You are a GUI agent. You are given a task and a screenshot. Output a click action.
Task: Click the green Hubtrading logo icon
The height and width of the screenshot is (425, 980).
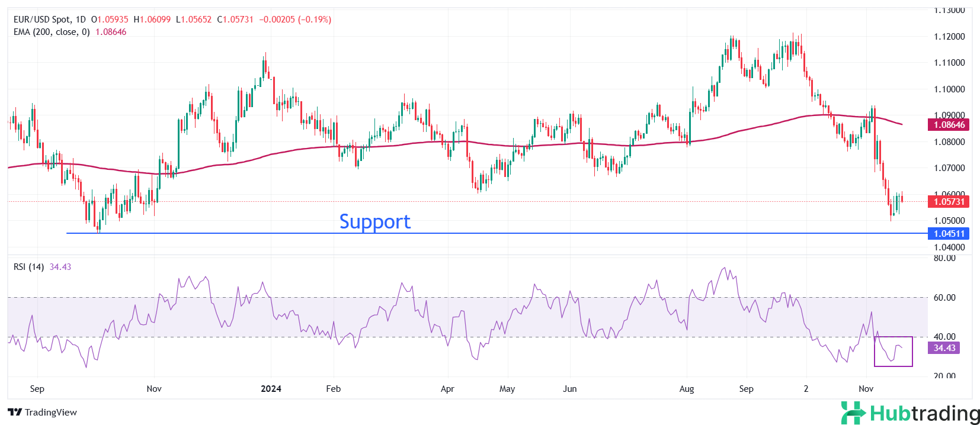tap(853, 413)
